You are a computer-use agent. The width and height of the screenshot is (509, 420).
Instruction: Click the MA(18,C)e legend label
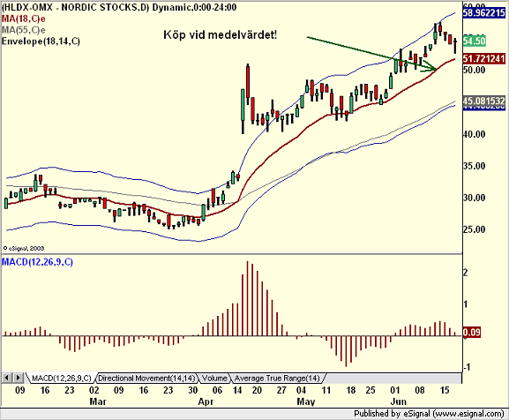[23, 19]
